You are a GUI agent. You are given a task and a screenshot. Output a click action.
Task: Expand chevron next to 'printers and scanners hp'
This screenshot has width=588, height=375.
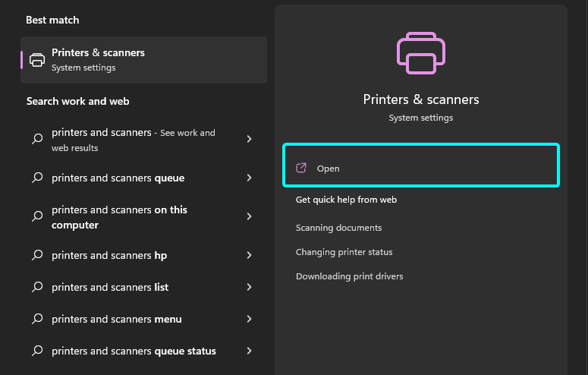click(250, 255)
